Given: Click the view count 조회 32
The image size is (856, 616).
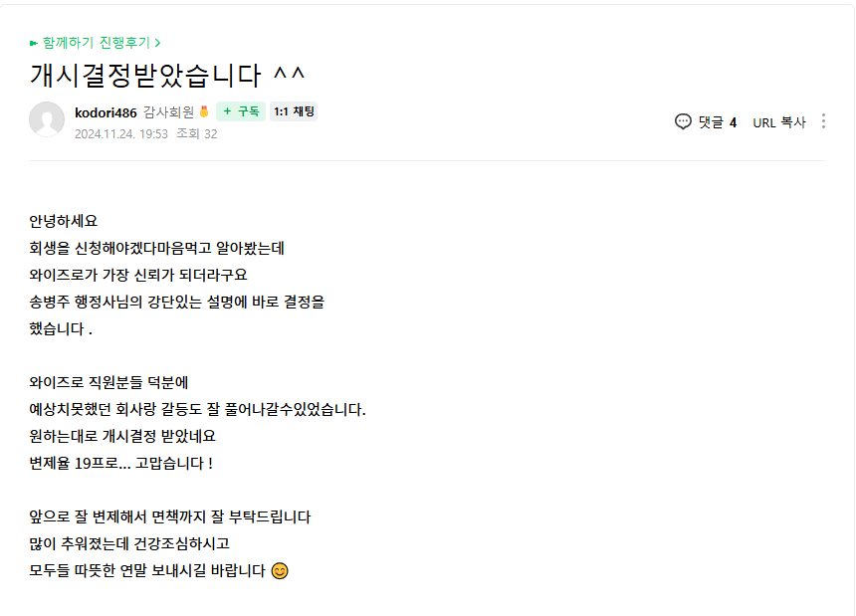Looking at the screenshot, I should pos(197,133).
